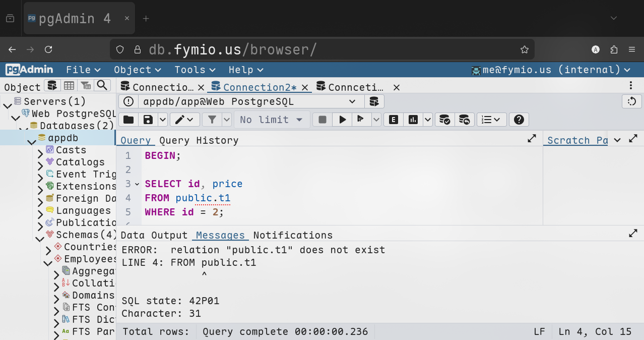This screenshot has width=644, height=340.
Task: Click the Edit pencil toolbar icon
Action: point(180,120)
